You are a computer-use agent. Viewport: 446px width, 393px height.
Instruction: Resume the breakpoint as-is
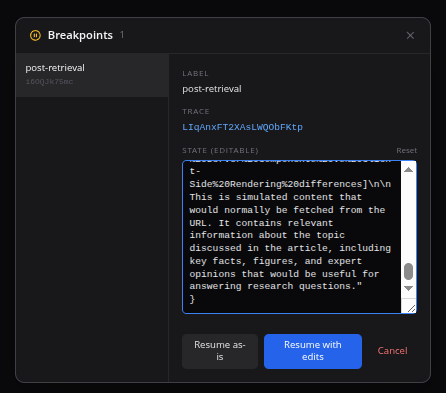tap(220, 351)
